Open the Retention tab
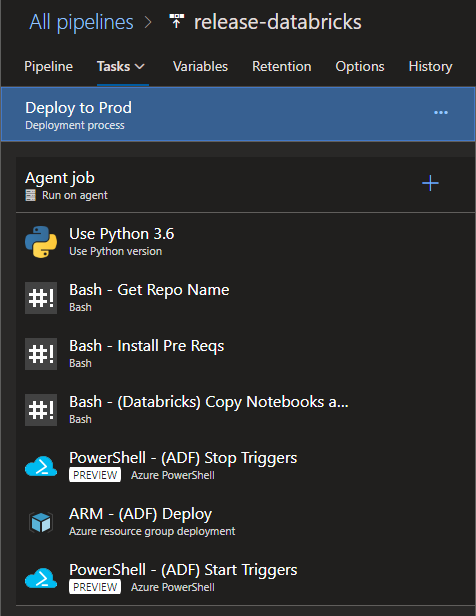The image size is (476, 616). (282, 66)
